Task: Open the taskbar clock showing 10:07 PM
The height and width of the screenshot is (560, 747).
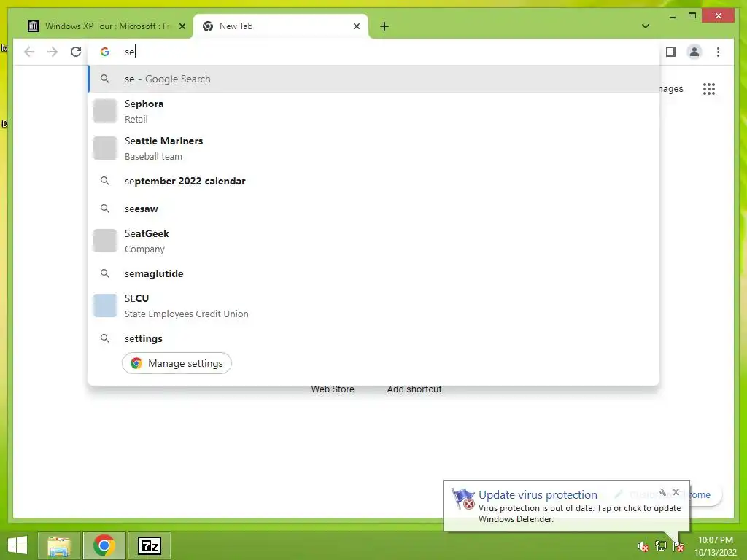Action: click(715, 546)
